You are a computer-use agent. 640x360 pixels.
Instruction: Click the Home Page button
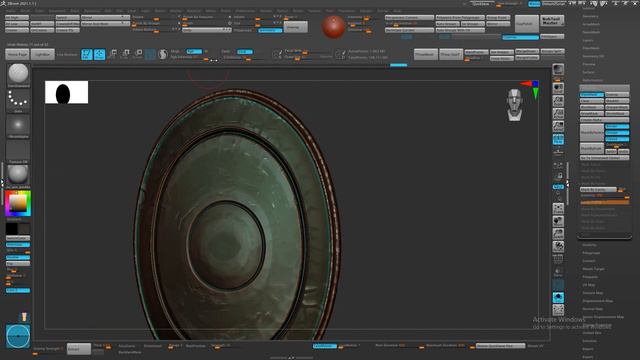(17, 54)
